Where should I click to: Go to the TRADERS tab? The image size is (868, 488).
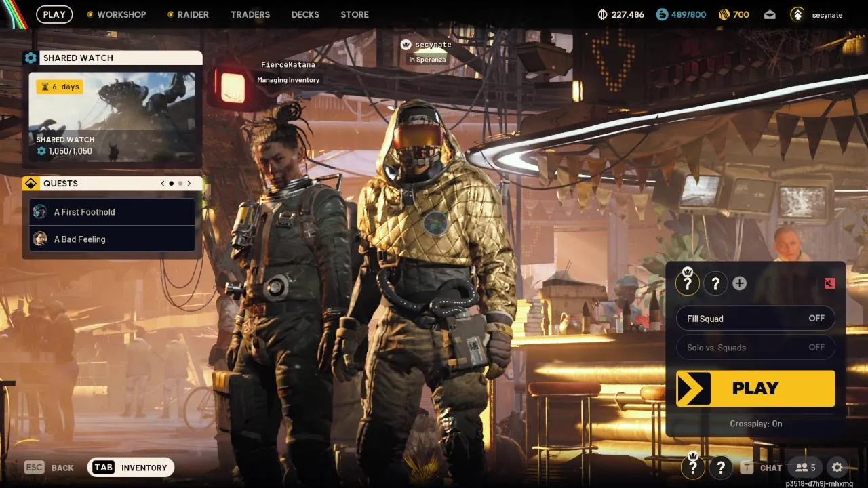(250, 14)
